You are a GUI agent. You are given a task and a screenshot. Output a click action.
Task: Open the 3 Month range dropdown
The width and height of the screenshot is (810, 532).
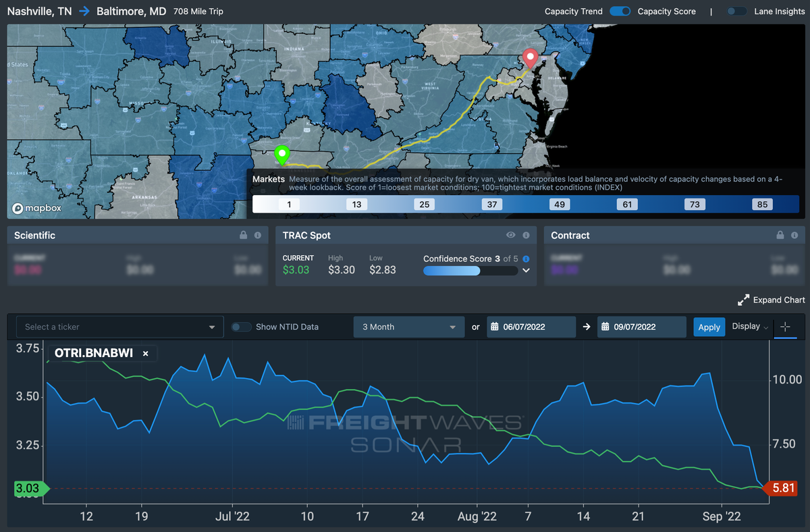click(x=409, y=327)
